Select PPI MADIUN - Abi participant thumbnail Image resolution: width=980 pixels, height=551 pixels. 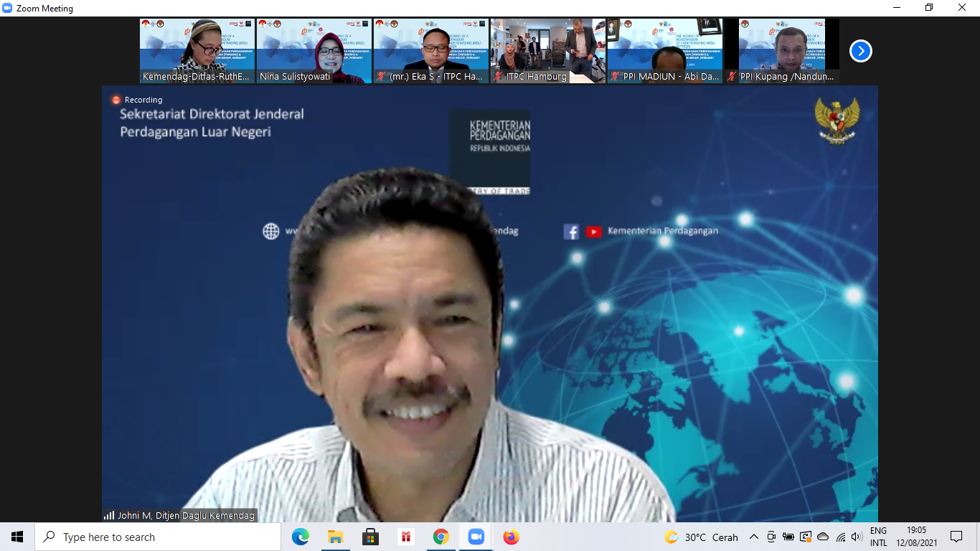point(665,51)
